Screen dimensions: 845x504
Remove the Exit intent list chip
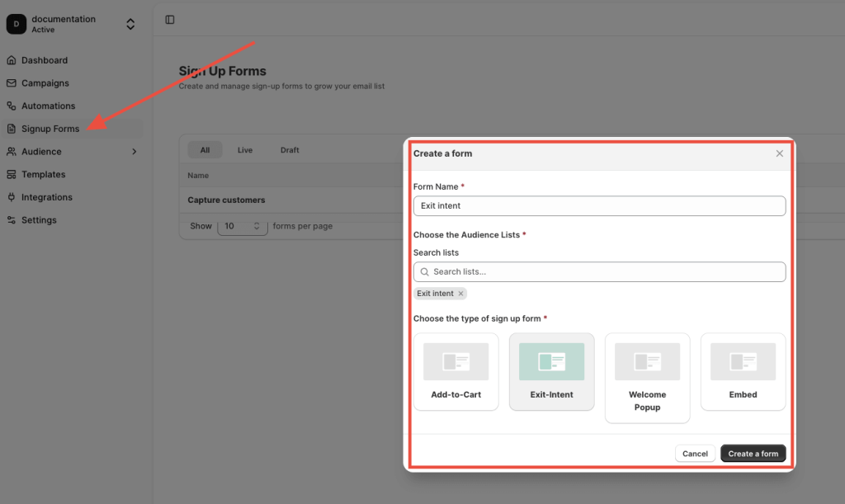pos(459,293)
